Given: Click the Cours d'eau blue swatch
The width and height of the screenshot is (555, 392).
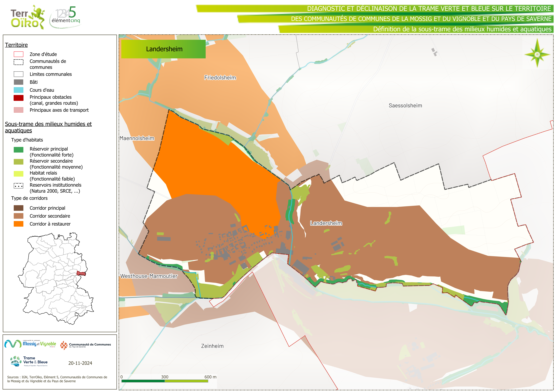Looking at the screenshot, I should click(x=19, y=90).
